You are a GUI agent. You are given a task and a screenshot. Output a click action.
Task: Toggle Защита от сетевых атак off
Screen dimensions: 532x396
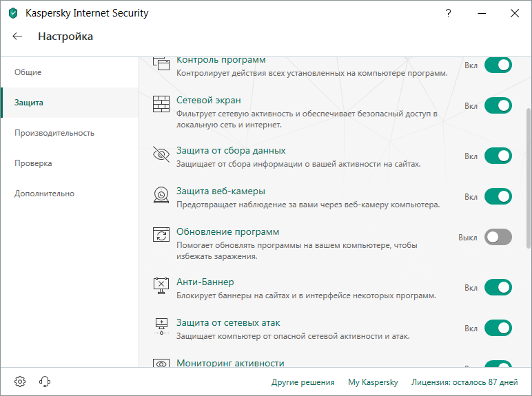tap(498, 328)
